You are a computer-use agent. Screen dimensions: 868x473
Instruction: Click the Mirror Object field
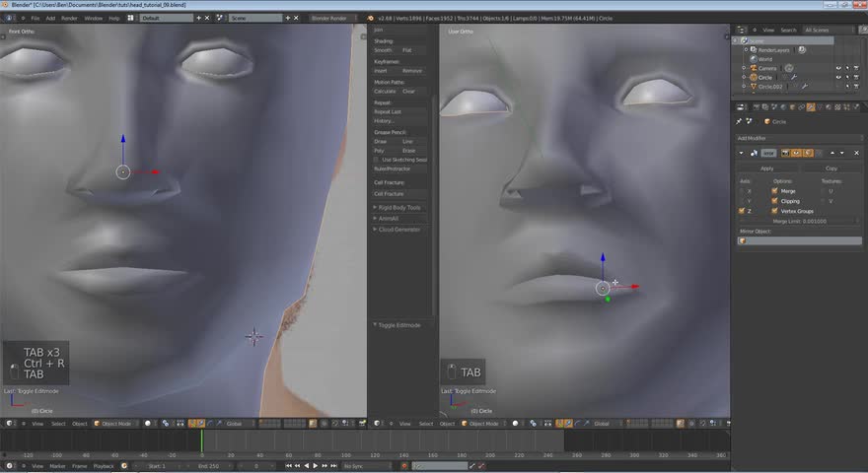pos(800,240)
